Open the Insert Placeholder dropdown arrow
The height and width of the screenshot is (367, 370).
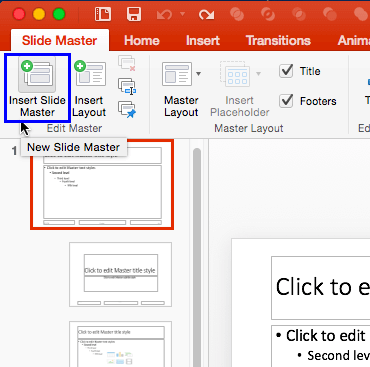pos(258,74)
